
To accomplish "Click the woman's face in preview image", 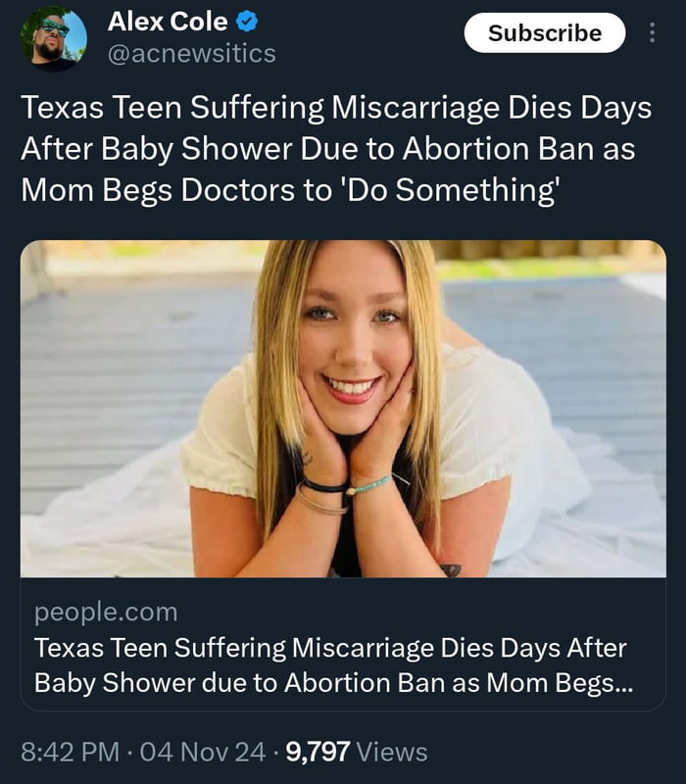I will [x=351, y=326].
